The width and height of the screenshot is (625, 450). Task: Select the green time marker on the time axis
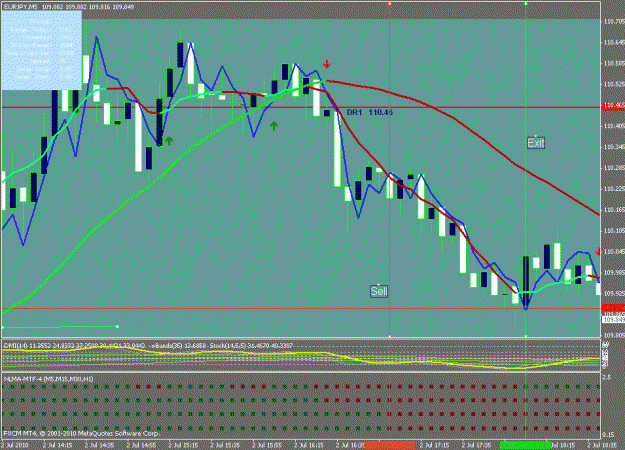[x=525, y=445]
